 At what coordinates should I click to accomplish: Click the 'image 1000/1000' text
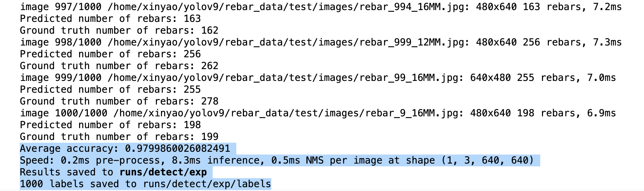(63, 113)
